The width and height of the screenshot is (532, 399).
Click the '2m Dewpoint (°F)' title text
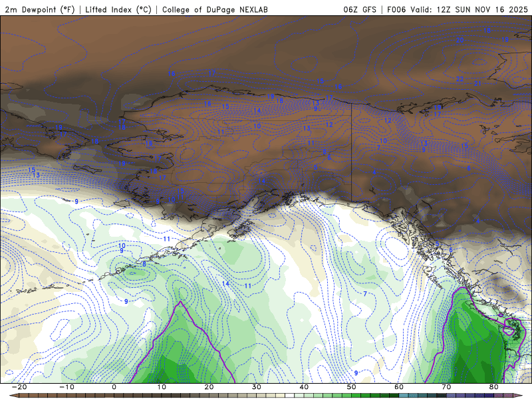click(39, 9)
